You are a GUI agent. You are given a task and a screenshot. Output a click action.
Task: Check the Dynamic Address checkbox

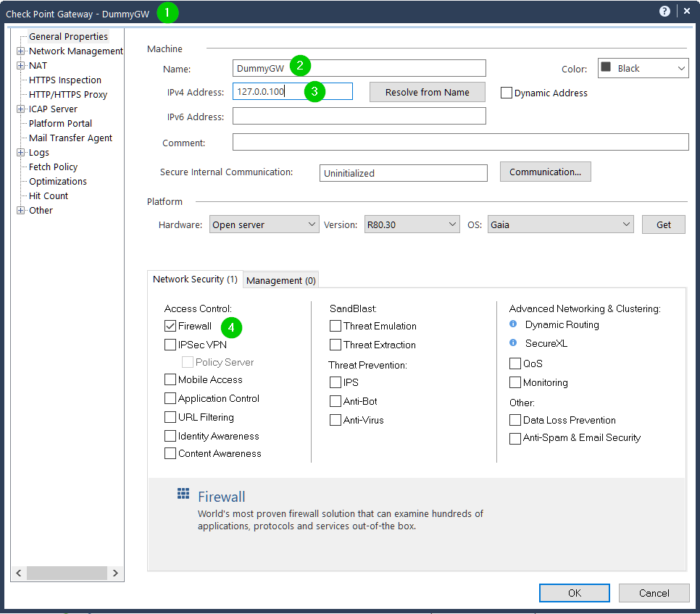tap(507, 93)
